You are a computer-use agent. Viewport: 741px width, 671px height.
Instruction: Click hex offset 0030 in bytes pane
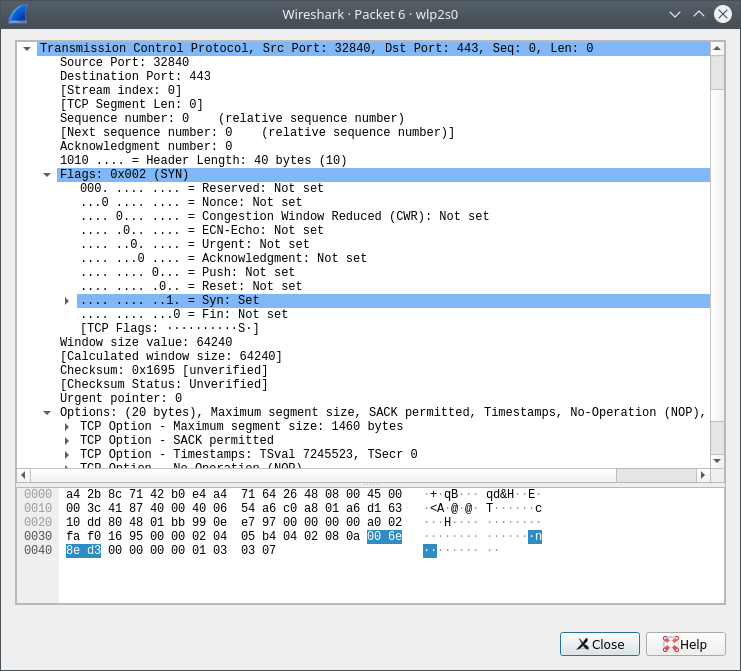tap(38, 536)
